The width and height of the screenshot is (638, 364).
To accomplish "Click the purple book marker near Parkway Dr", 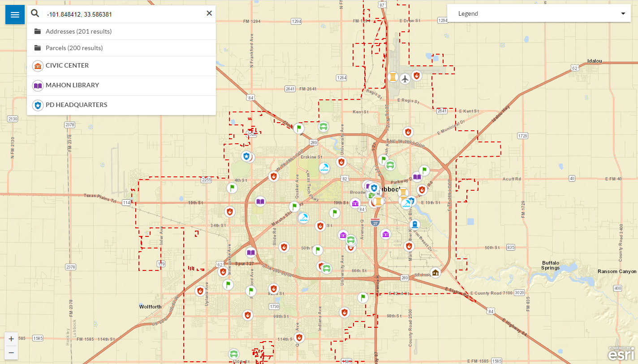I will click(417, 176).
